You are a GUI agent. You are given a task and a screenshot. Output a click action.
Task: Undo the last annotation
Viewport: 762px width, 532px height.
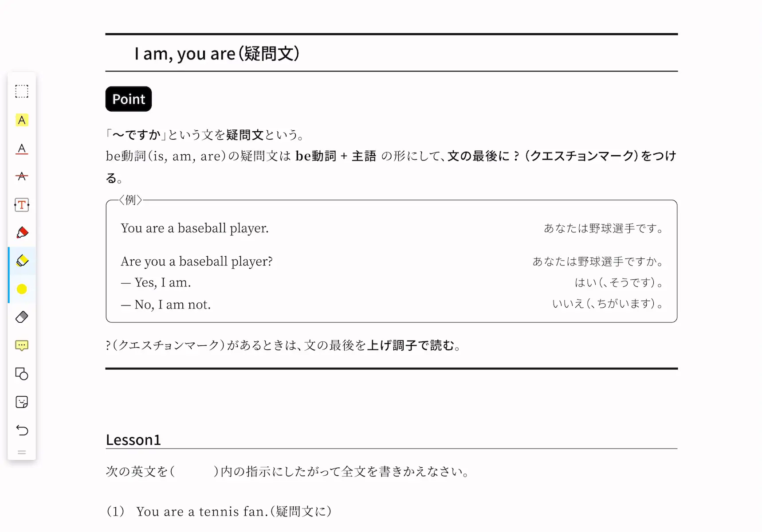pyautogui.click(x=22, y=430)
